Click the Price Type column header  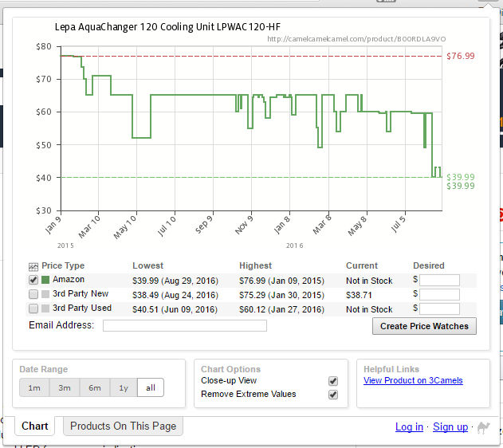63,265
